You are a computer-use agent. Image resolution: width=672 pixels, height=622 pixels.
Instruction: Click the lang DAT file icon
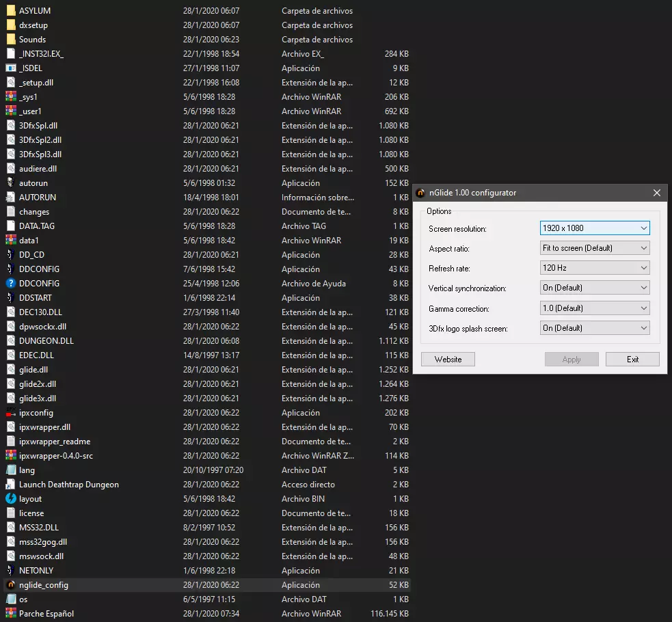[x=11, y=470]
